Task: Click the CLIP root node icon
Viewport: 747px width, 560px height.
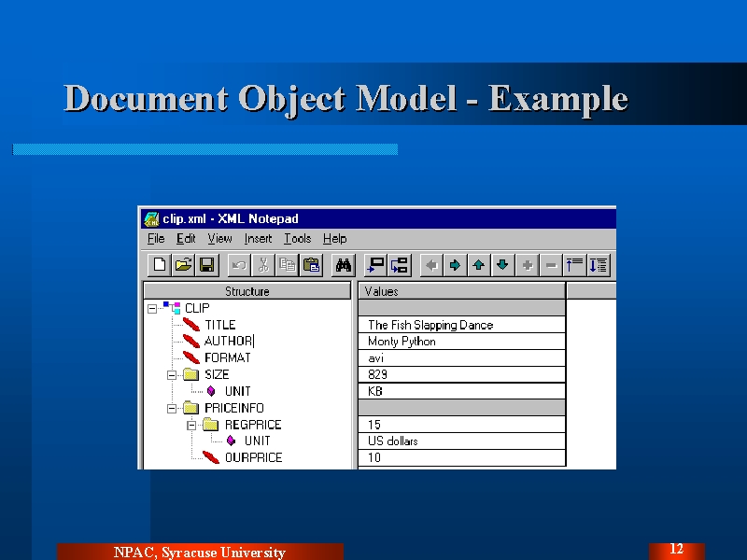Action: point(172,308)
